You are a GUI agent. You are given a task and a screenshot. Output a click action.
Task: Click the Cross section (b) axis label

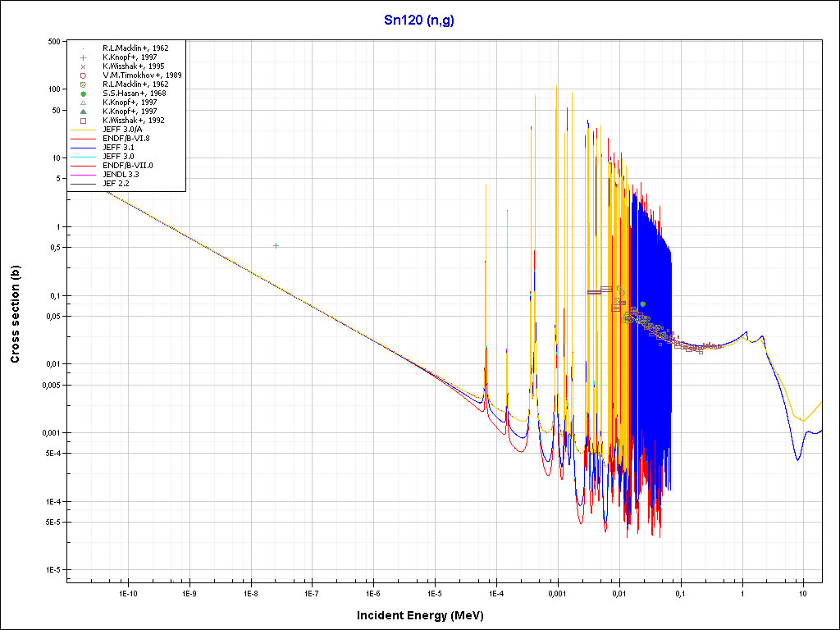tap(16, 315)
